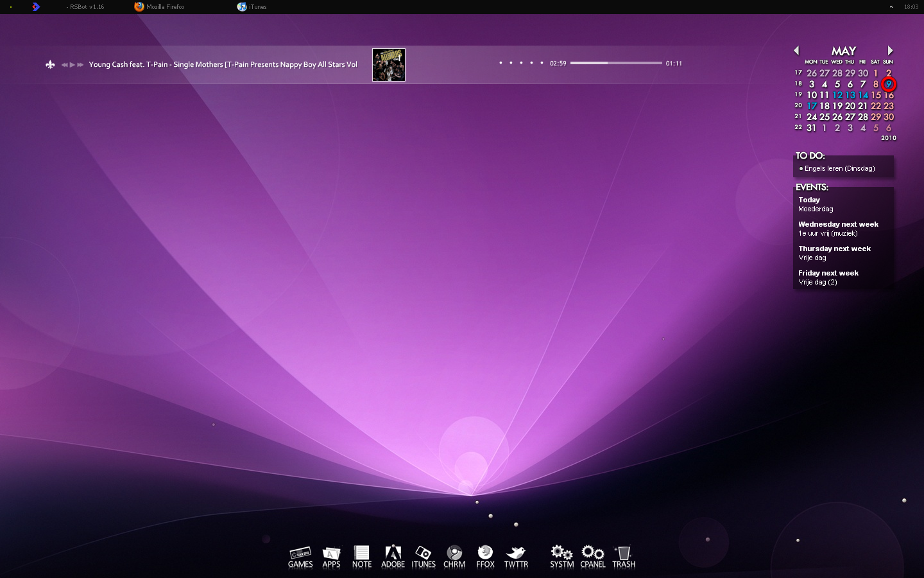Select blue date 13 in May calendar
924x578 pixels.
coord(850,95)
